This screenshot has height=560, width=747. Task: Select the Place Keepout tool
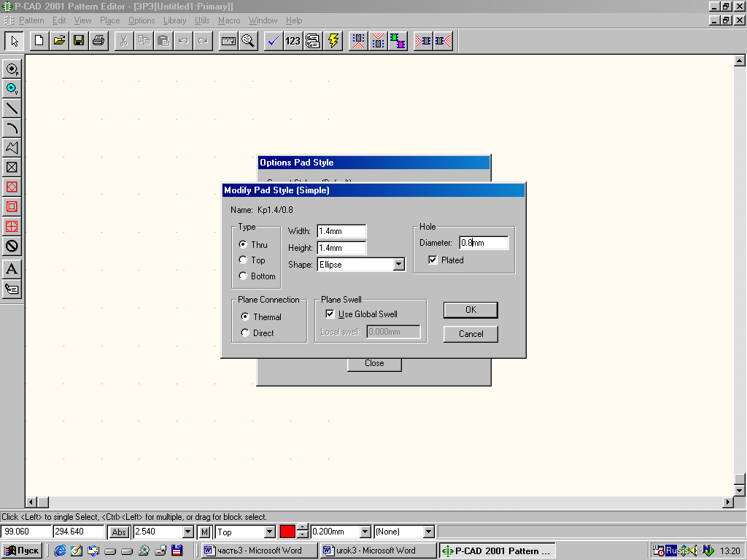12,246
